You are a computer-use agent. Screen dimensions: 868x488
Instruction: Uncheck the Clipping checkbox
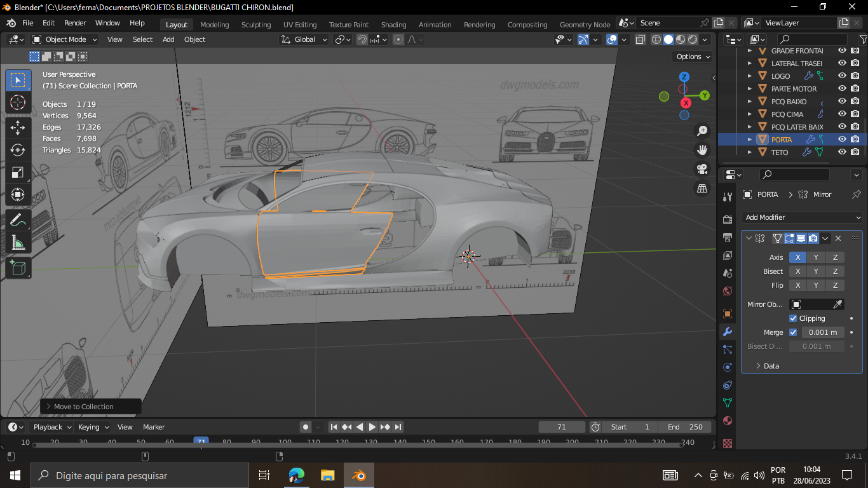pos(793,318)
